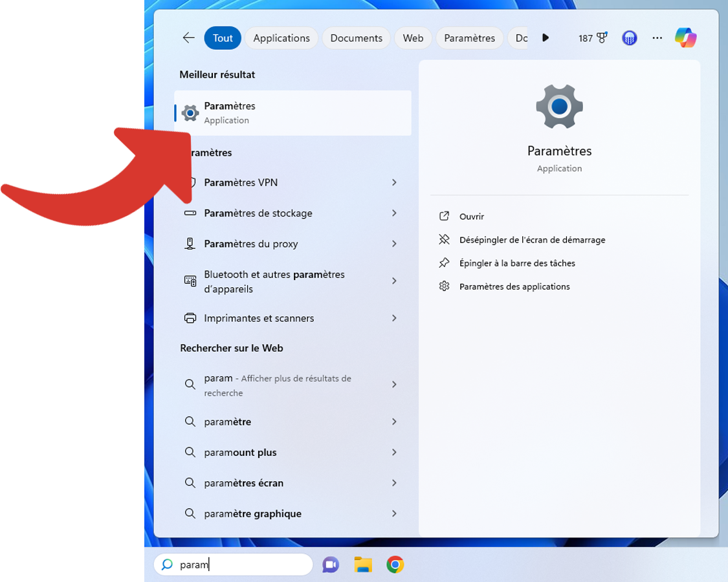
Task: Click the pin icon beside taskbar pin option
Action: (444, 263)
